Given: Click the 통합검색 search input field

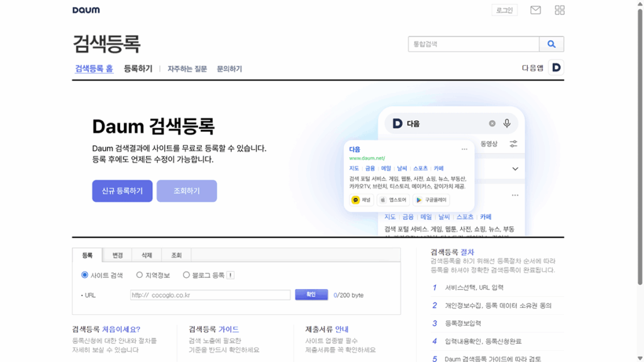Looking at the screenshot, I should pyautogui.click(x=474, y=44).
